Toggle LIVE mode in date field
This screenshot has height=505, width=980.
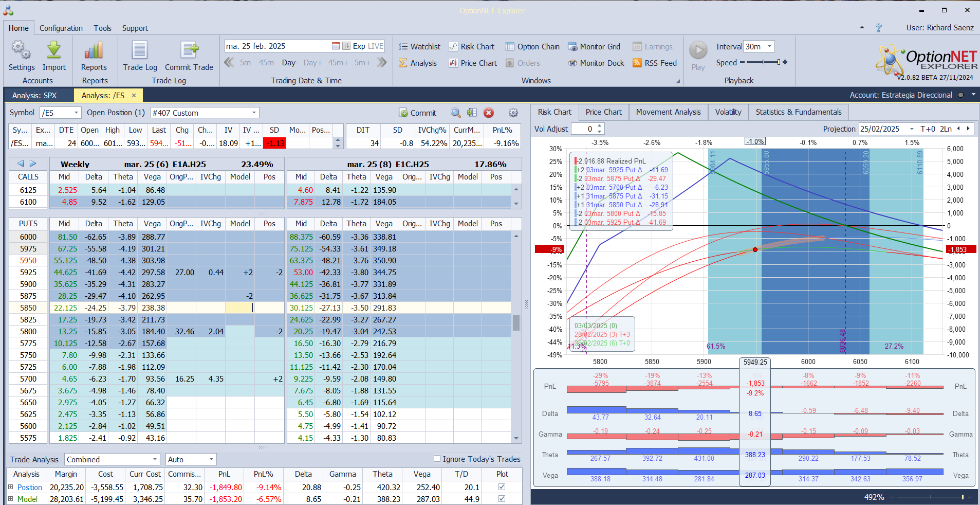click(376, 46)
